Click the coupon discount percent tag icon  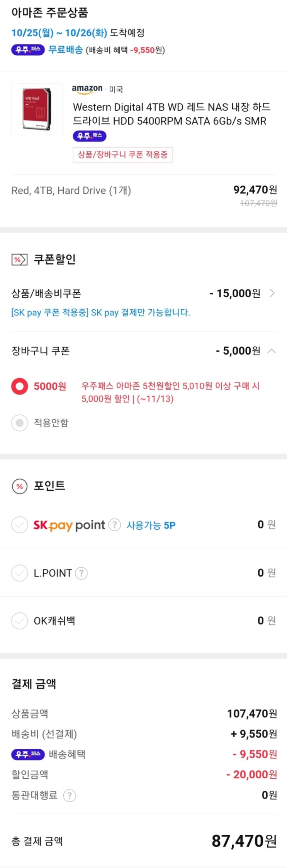(x=19, y=259)
